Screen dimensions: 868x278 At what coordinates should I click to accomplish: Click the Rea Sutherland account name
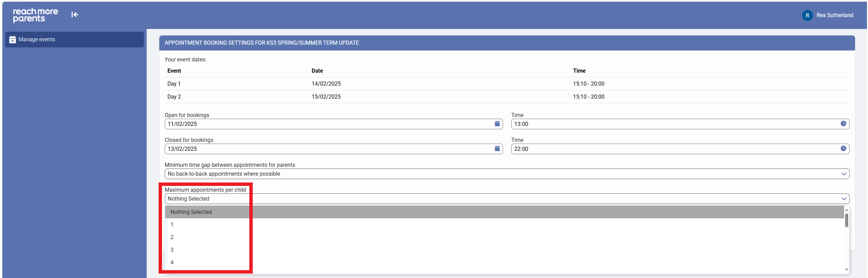pyautogui.click(x=835, y=15)
